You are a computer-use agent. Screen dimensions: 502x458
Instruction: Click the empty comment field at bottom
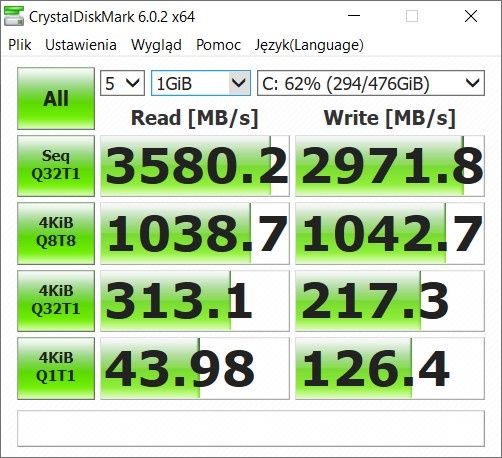(251, 428)
